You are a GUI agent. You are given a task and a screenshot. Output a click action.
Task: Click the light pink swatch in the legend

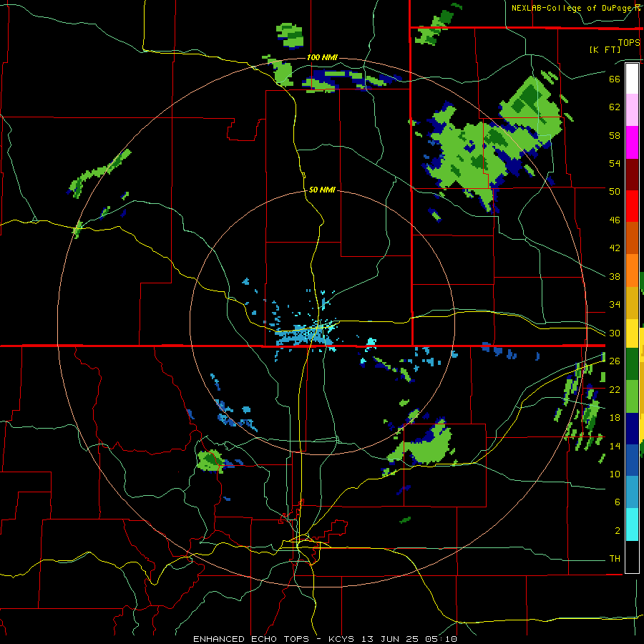632,110
